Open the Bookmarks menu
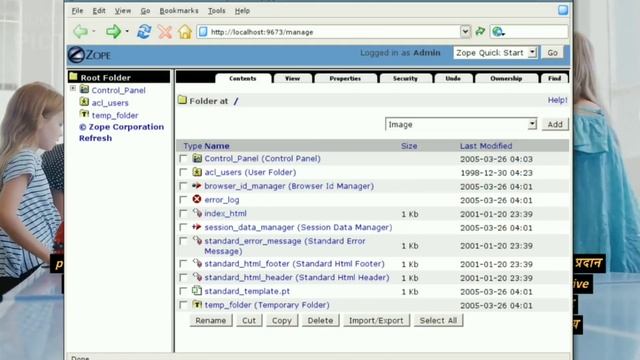The width and height of the screenshot is (640, 360). click(179, 11)
